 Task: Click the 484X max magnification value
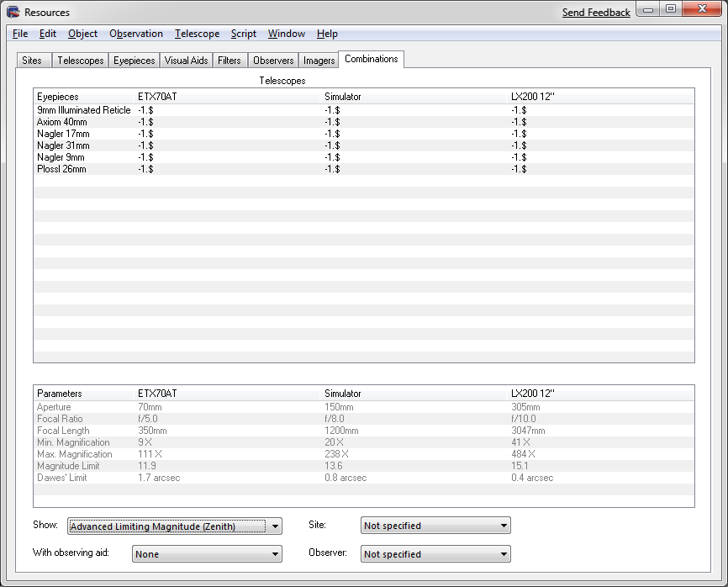tap(523, 454)
